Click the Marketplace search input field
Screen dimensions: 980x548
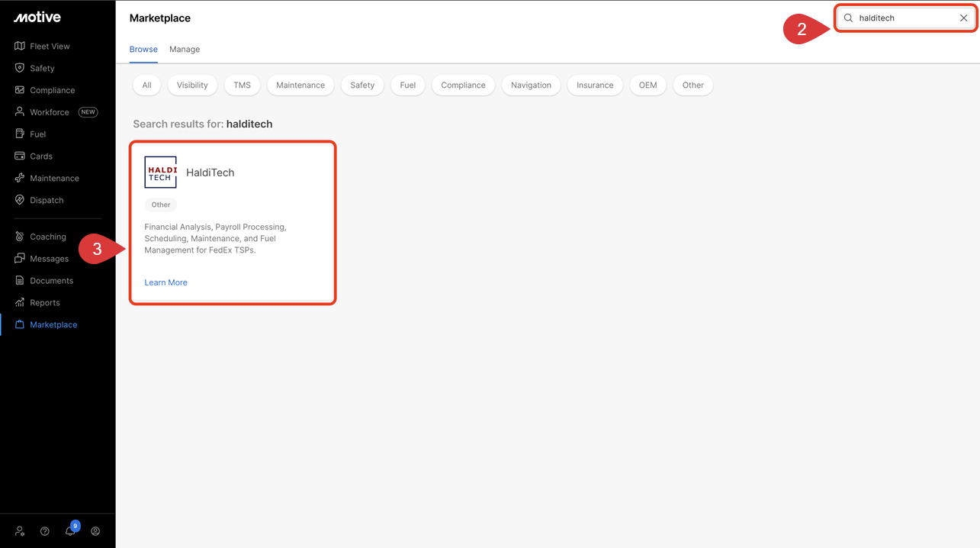pyautogui.click(x=904, y=18)
